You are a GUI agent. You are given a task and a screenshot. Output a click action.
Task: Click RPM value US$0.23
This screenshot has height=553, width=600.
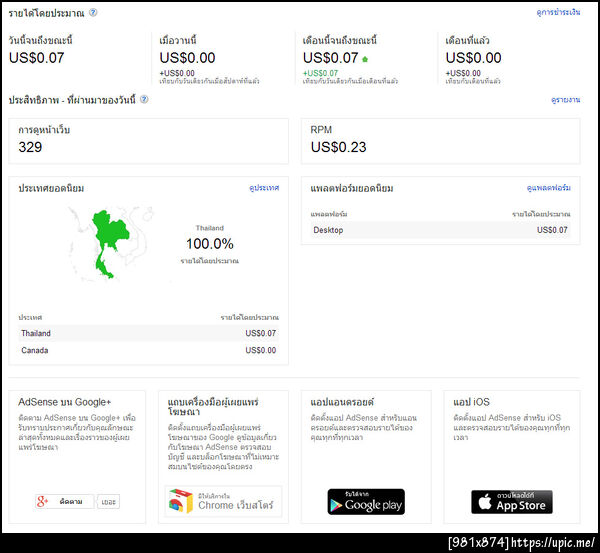click(x=338, y=147)
